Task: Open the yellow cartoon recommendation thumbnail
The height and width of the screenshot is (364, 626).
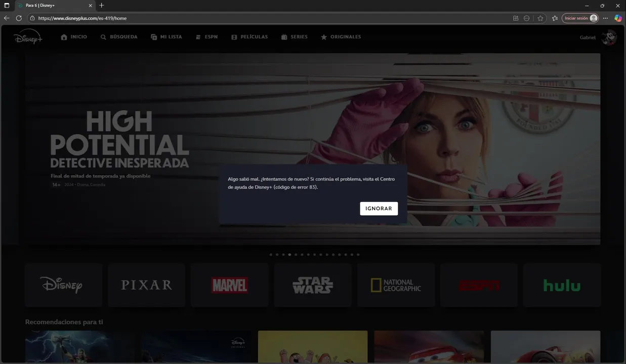Action: click(x=313, y=347)
